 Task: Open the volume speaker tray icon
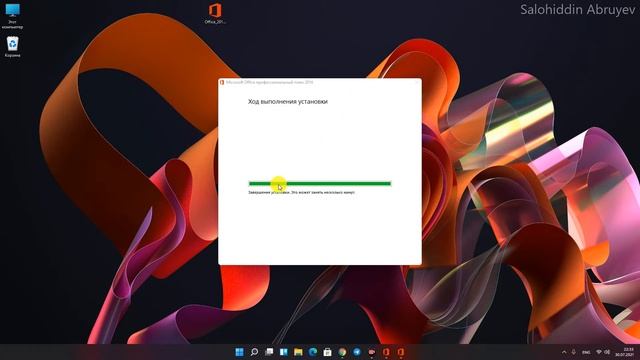607,352
